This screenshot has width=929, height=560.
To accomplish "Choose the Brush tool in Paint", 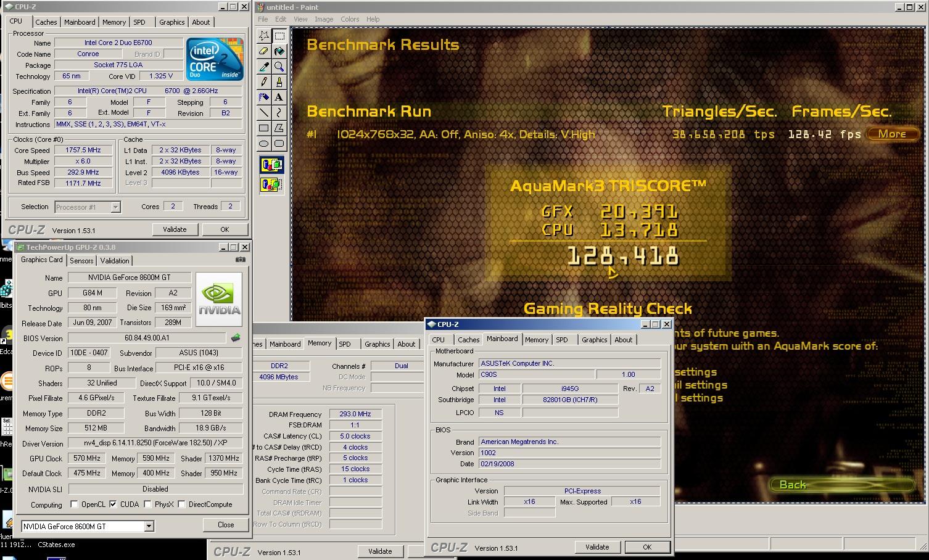I will [x=279, y=82].
